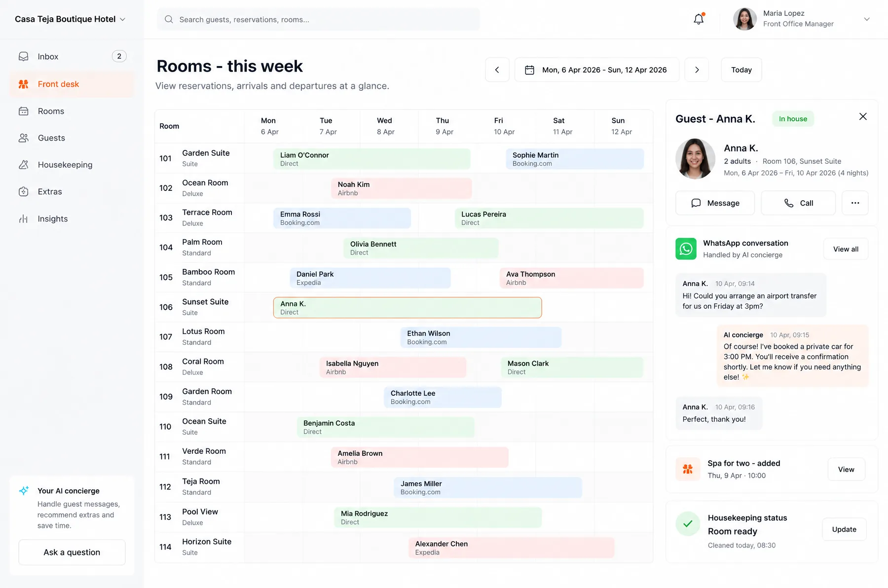This screenshot has width=888, height=588.
Task: Update the housekeeping status
Action: coord(844,529)
